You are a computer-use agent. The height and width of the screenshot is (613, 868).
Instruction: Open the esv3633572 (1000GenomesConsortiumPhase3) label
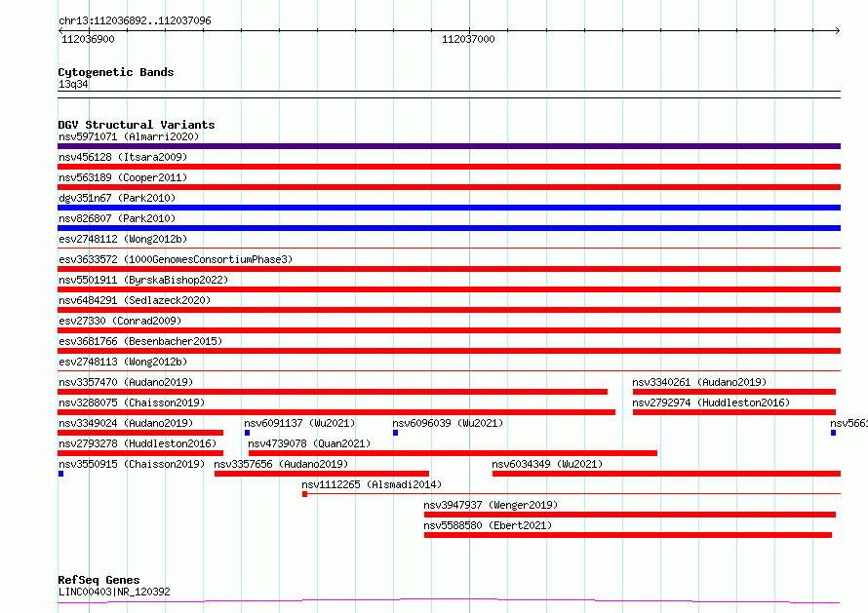coord(176,259)
